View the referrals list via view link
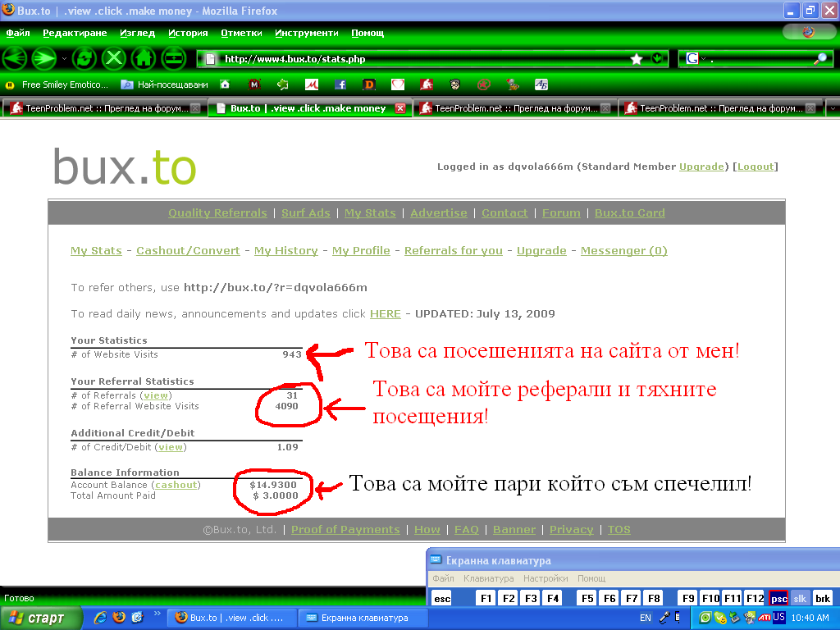The height and width of the screenshot is (630, 840). [x=156, y=395]
